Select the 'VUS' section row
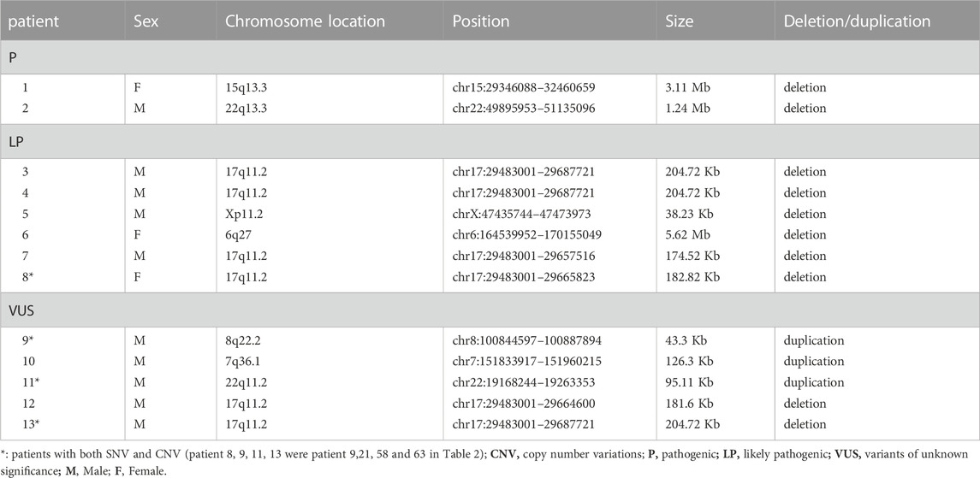The width and height of the screenshot is (980, 478). 490,310
